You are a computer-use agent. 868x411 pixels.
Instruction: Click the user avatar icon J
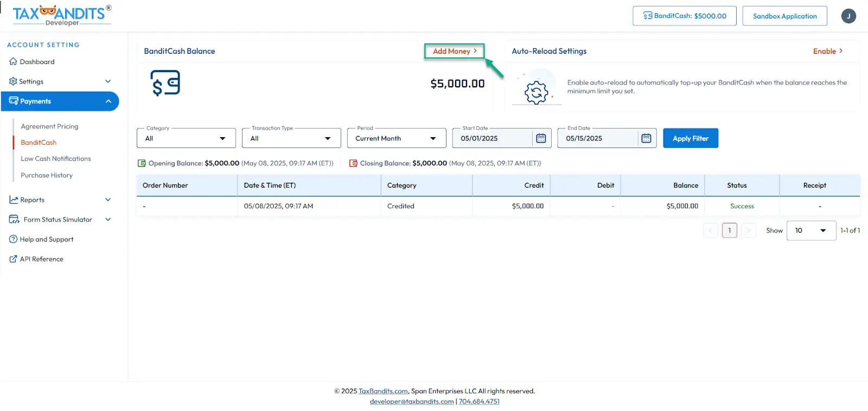pyautogui.click(x=848, y=16)
